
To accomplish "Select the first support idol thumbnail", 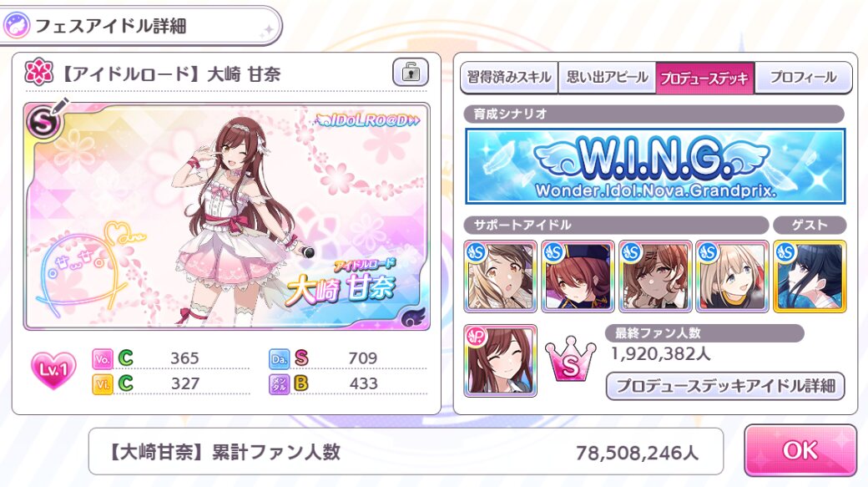I will click(501, 276).
